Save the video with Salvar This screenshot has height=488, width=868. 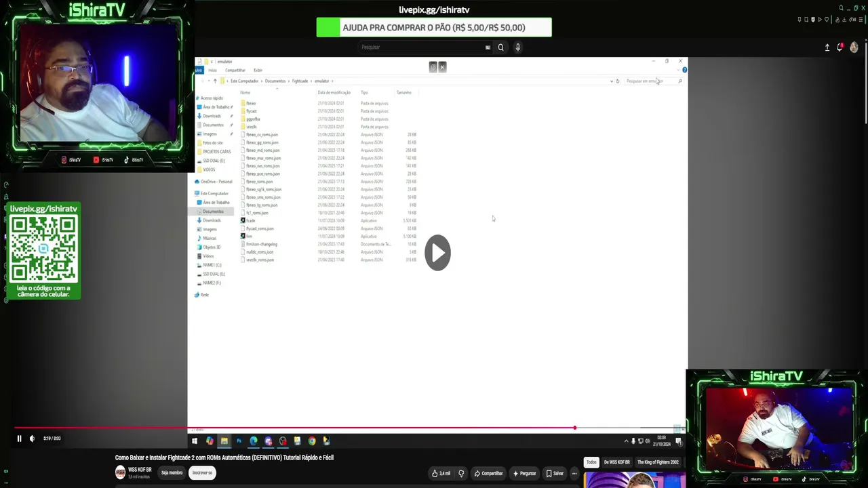click(x=554, y=473)
